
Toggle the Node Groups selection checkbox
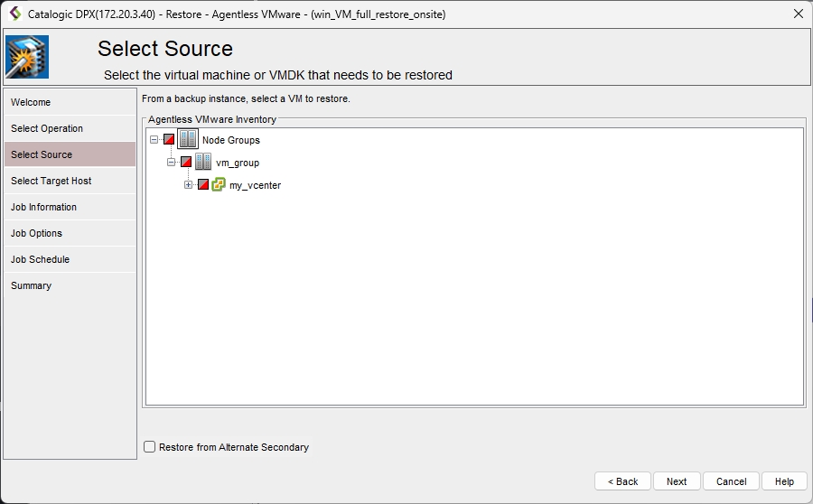[x=169, y=140]
